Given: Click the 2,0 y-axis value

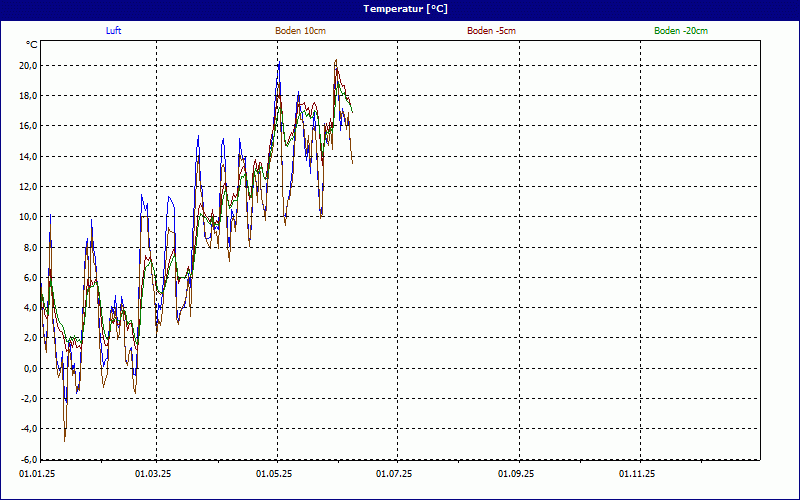Looking at the screenshot, I should click(x=30, y=338).
